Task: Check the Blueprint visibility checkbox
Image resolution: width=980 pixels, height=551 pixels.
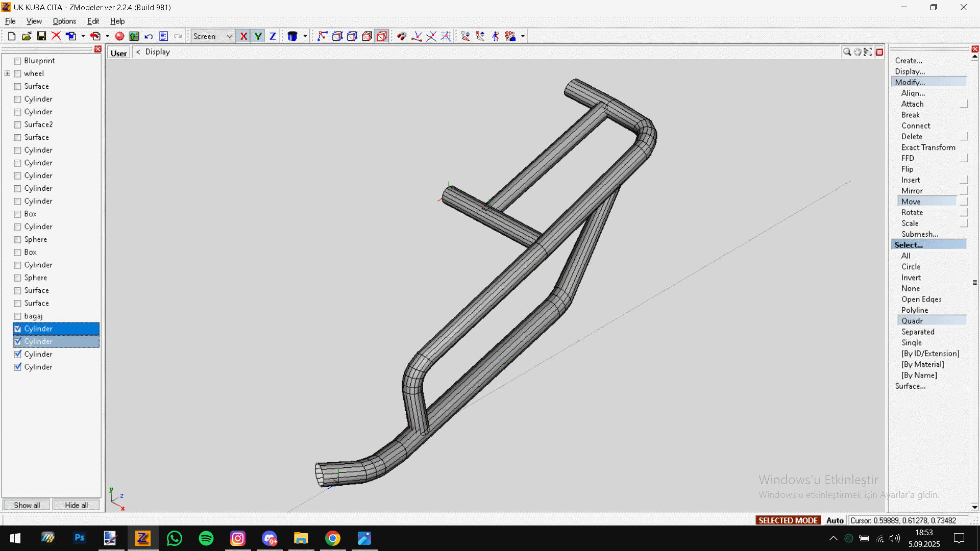Action: point(17,61)
